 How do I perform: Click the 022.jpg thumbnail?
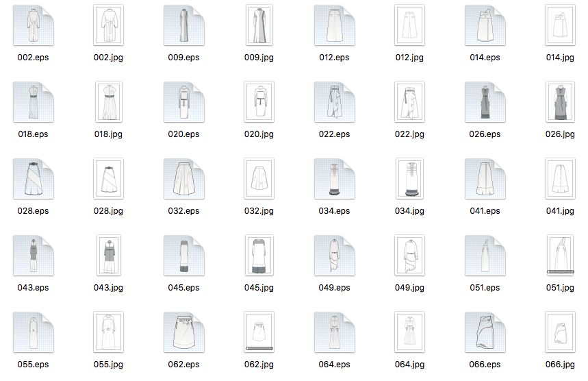coord(409,101)
